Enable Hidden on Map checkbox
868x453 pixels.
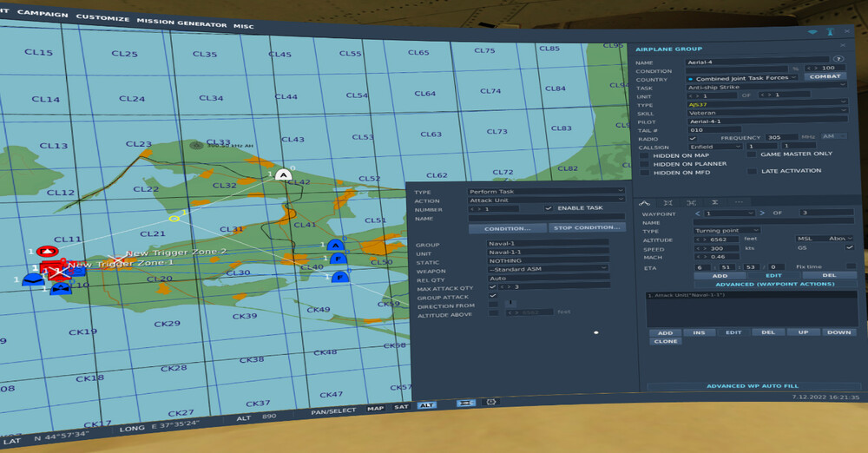click(x=644, y=156)
